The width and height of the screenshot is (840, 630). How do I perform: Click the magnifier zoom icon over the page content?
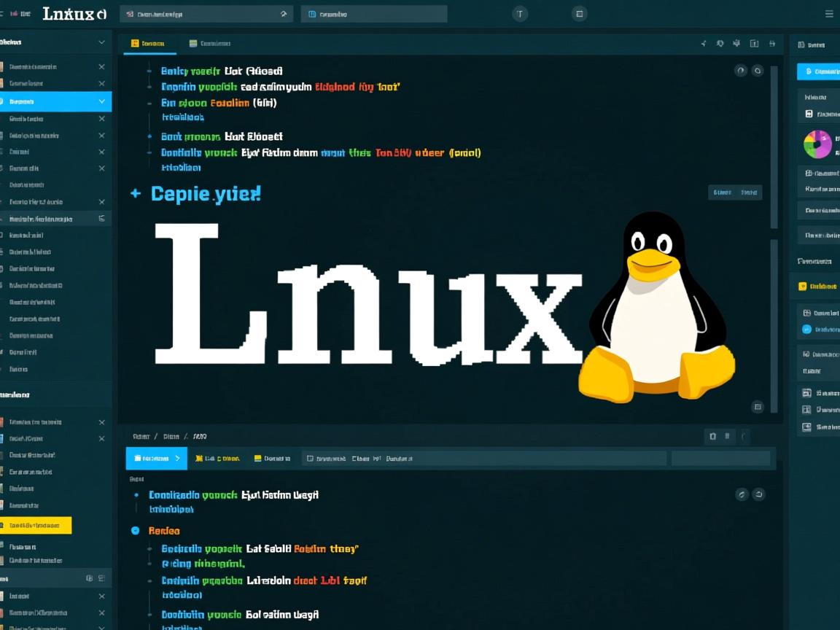click(758, 71)
